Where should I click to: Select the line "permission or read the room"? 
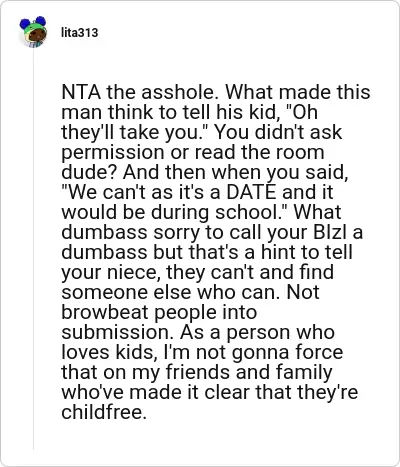coord(193,152)
